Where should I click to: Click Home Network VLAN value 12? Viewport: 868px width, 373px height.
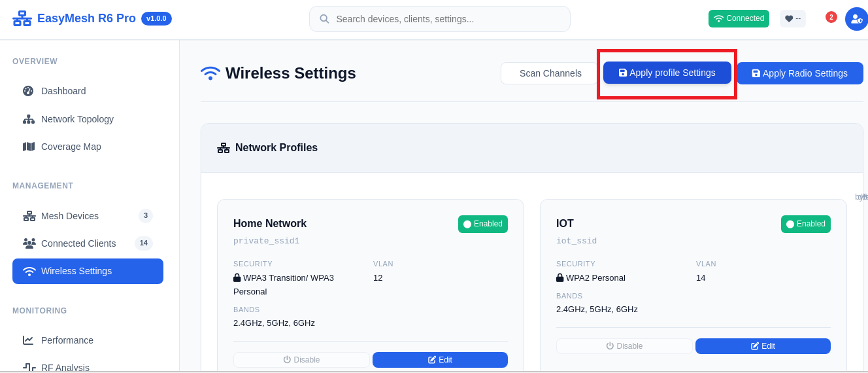click(x=378, y=277)
